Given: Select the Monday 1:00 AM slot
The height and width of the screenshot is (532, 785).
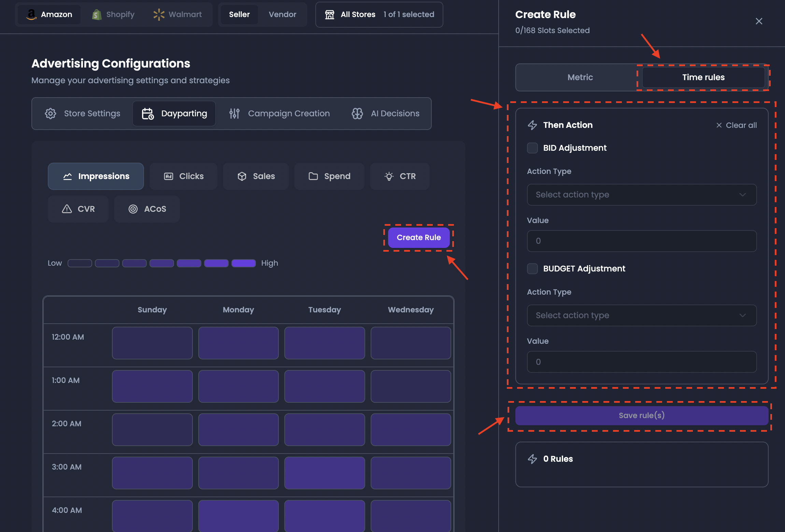Looking at the screenshot, I should 239,386.
